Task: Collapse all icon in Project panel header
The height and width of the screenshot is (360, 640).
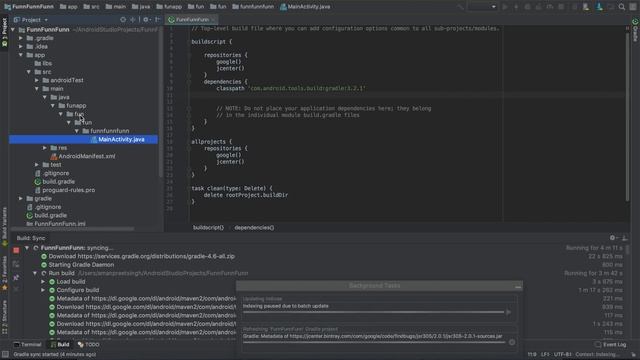Action: pyautogui.click(x=133, y=20)
